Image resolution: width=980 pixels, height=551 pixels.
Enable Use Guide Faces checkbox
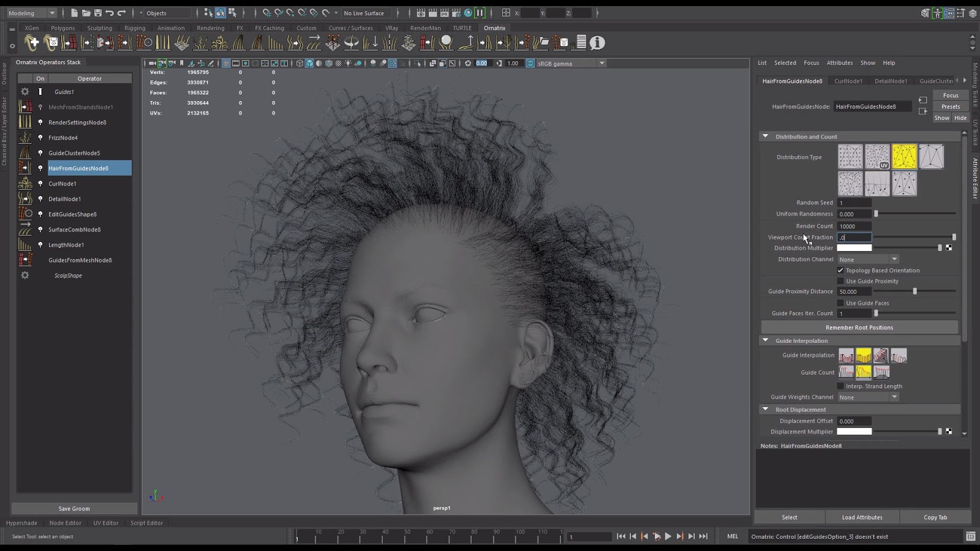click(840, 303)
